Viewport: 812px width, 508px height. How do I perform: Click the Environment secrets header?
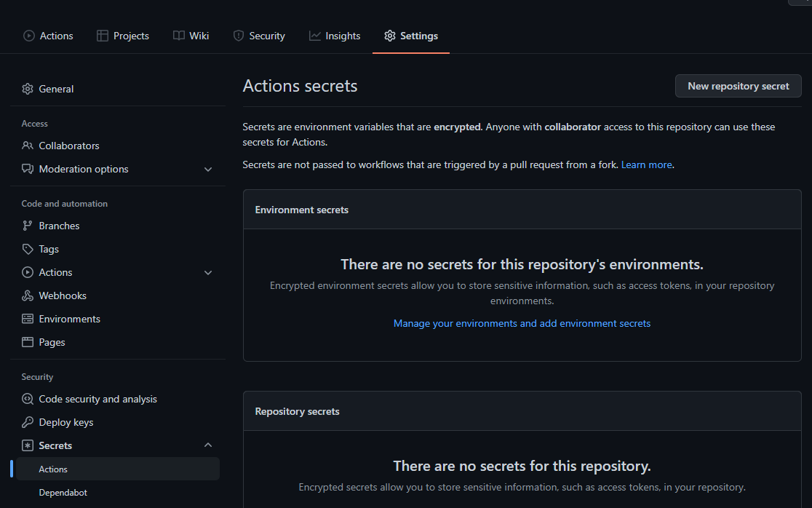pos(301,210)
